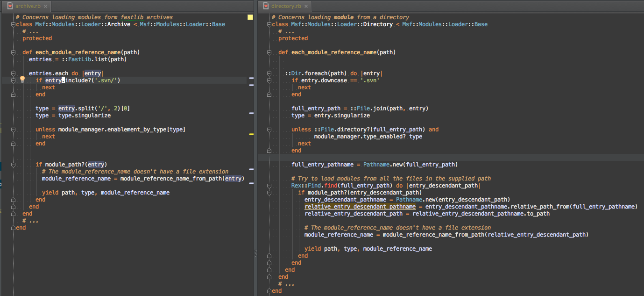644x296 pixels.
Task: Collapse the Archive class fold marker
Action: 13,24
